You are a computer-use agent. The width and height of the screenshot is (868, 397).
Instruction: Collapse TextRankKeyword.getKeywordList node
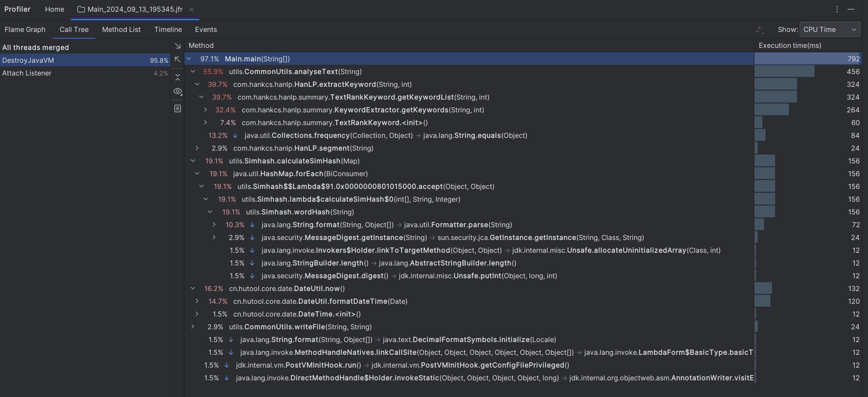201,97
